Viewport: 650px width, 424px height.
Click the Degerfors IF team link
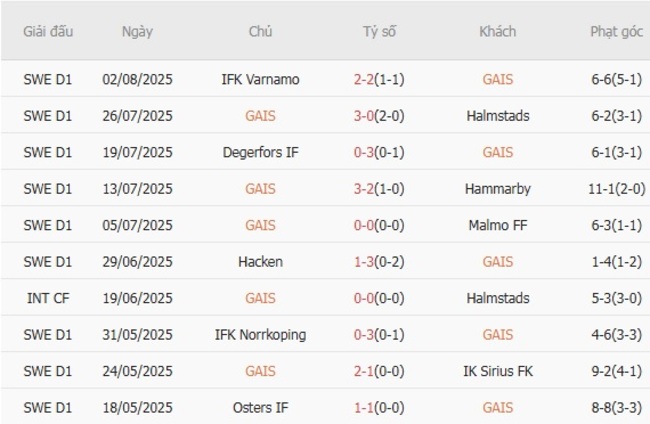(x=260, y=152)
